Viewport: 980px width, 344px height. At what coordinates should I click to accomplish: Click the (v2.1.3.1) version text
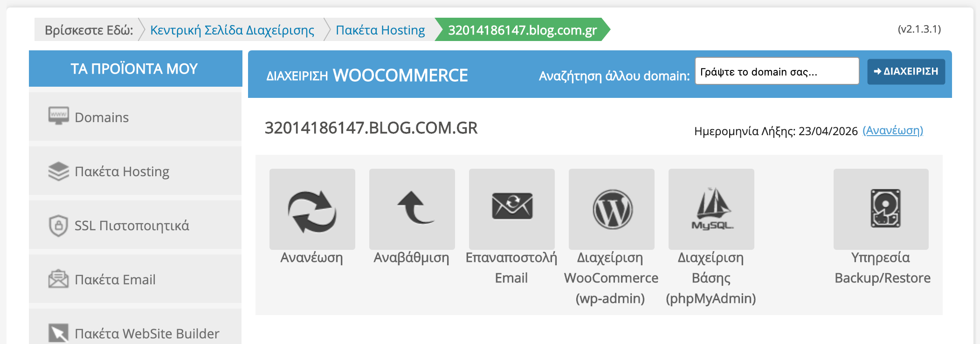click(x=919, y=29)
